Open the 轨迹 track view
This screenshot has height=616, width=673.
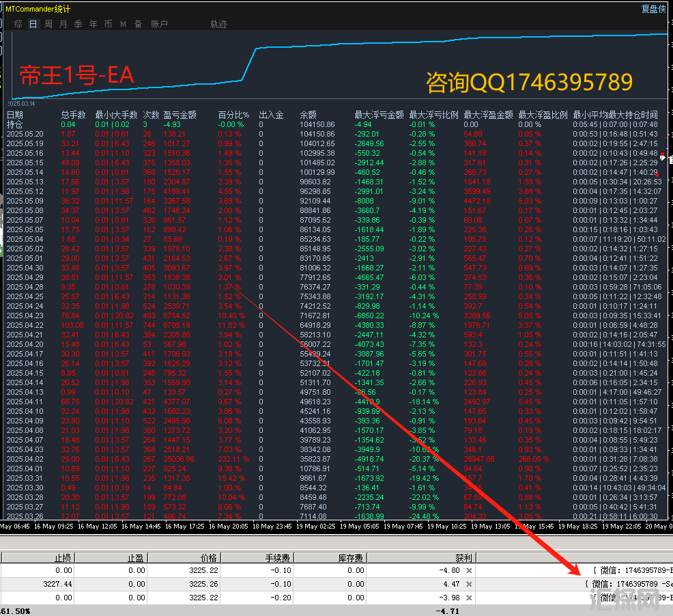(218, 24)
